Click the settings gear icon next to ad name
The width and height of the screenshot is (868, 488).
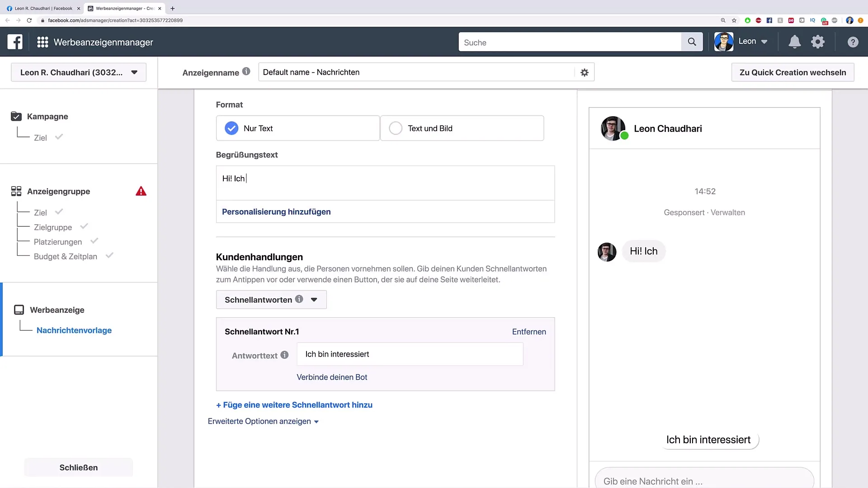tap(585, 73)
